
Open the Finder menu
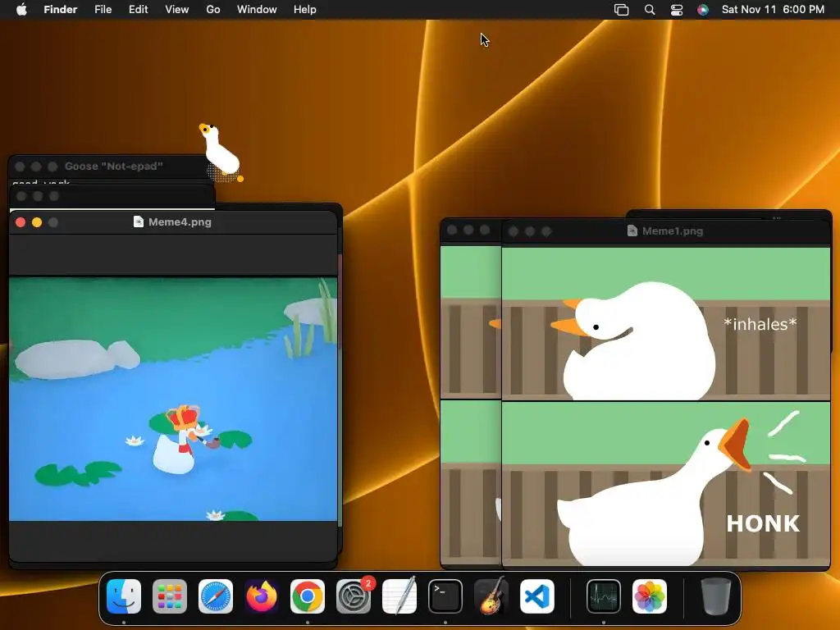click(x=61, y=10)
